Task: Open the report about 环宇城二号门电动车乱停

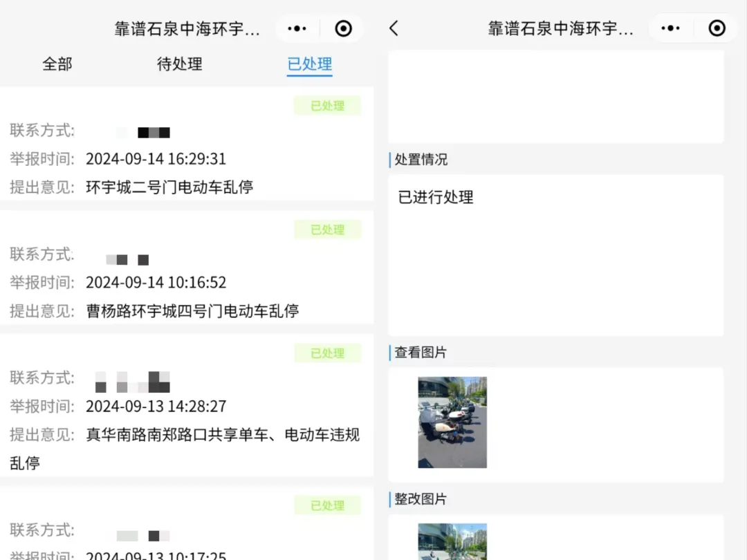Action: [169, 187]
